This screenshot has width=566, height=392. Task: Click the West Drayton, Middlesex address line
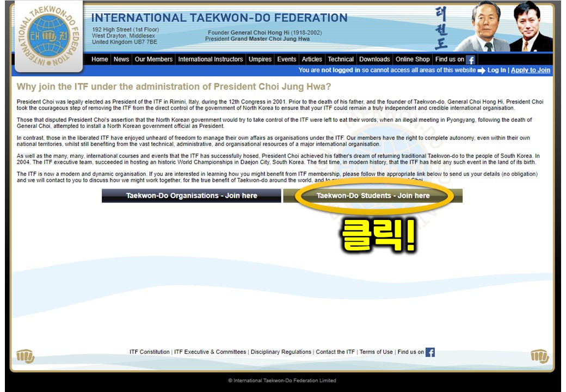(124, 36)
